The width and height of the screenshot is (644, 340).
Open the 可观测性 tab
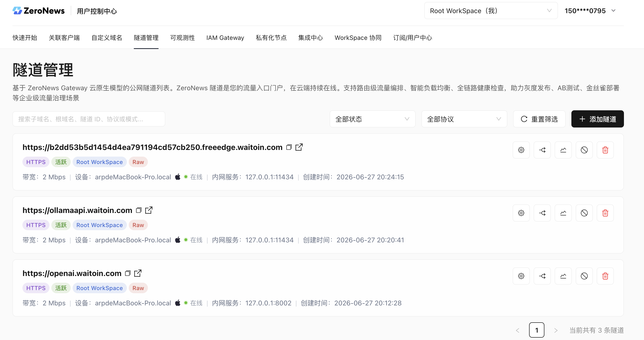click(x=182, y=38)
